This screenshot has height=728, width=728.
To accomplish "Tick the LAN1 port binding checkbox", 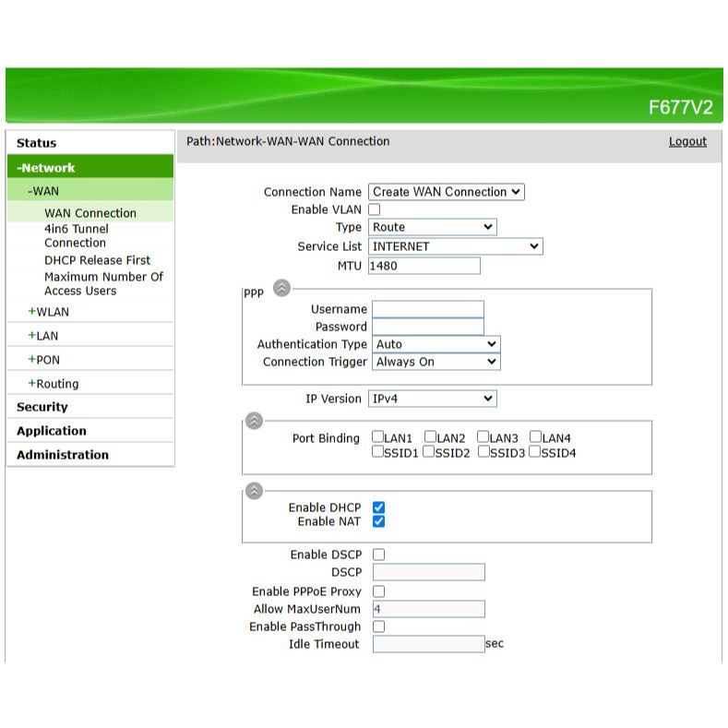I will tap(378, 437).
